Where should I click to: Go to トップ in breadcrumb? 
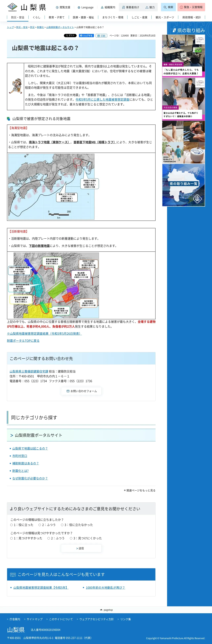11,27
